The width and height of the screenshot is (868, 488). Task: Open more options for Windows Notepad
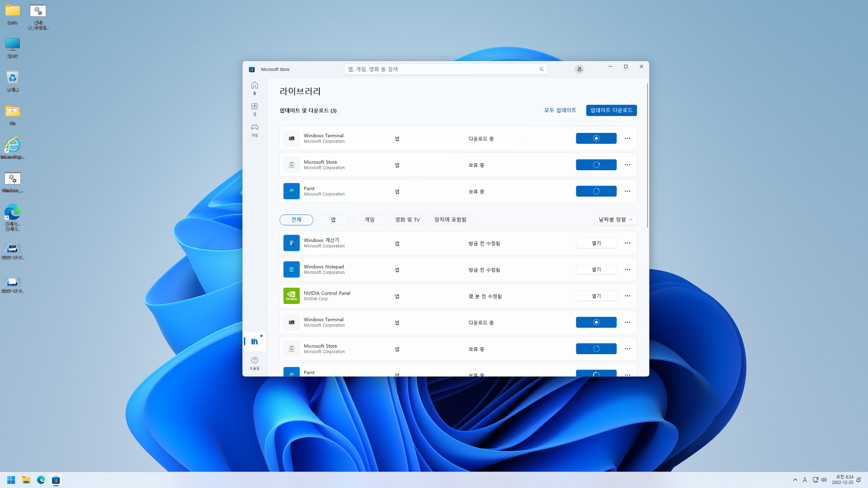coord(628,270)
